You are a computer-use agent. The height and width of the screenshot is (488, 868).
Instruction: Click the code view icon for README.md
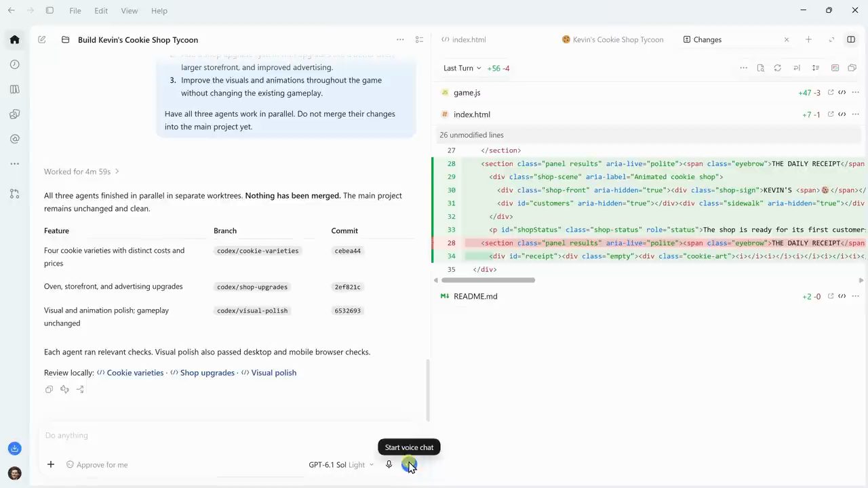tap(842, 296)
